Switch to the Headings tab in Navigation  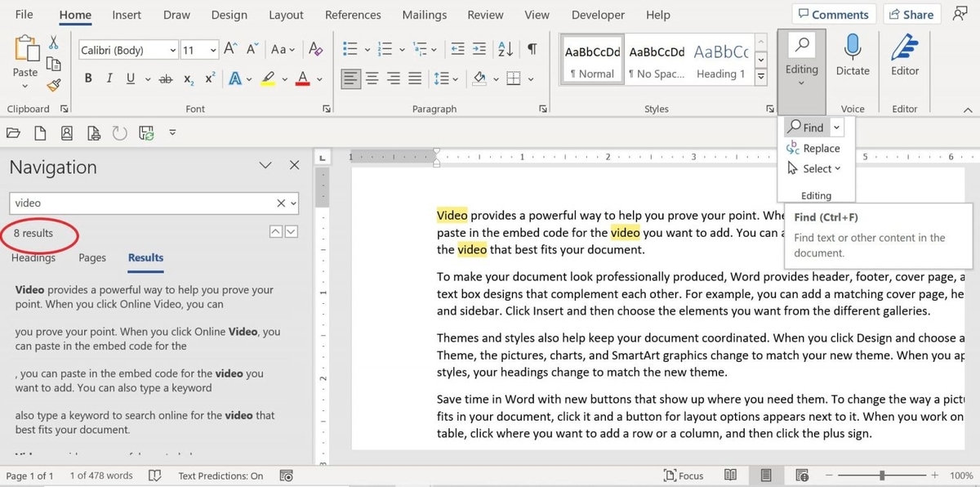[33, 257]
